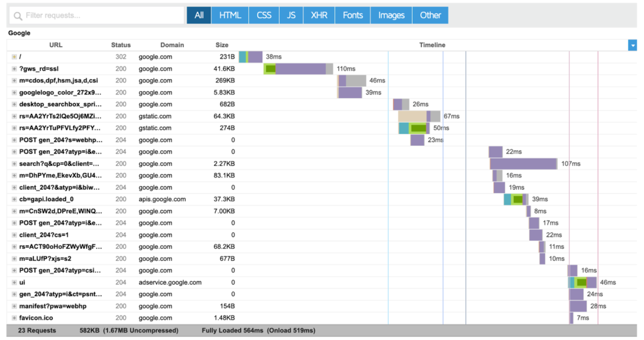The width and height of the screenshot is (644, 340).
Task: Click the Size column header
Action: [x=222, y=45]
